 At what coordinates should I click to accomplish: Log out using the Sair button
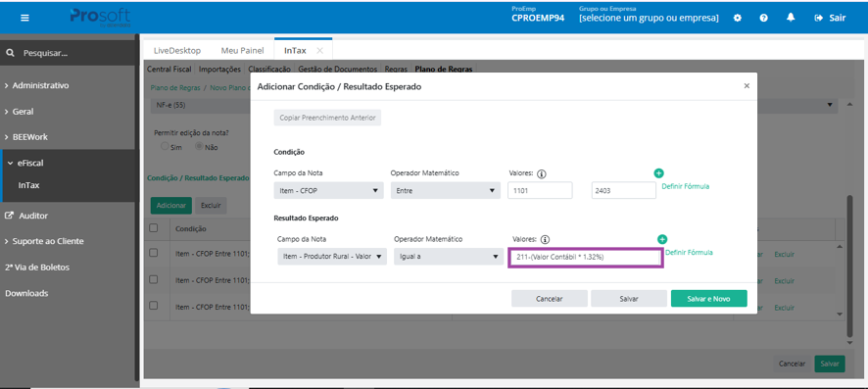point(830,18)
